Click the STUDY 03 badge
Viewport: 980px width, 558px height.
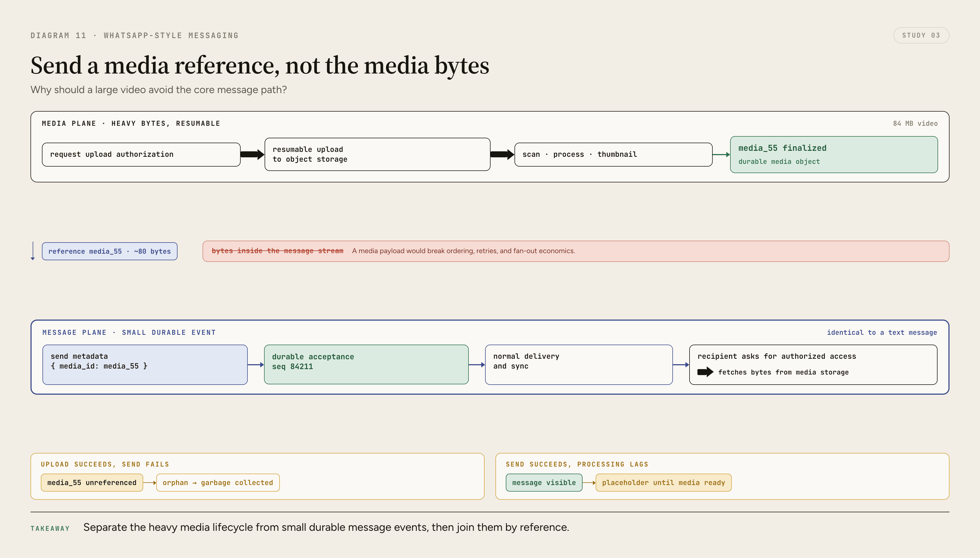[x=921, y=35]
